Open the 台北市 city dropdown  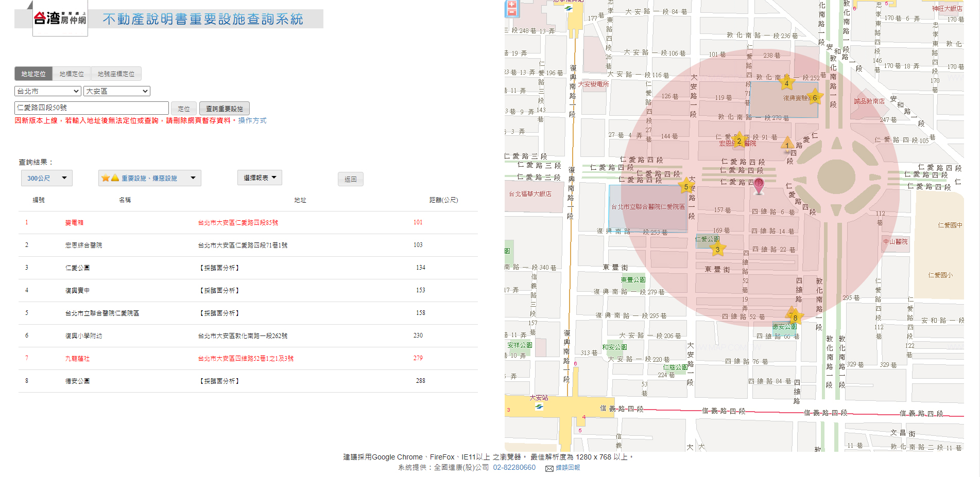point(47,91)
